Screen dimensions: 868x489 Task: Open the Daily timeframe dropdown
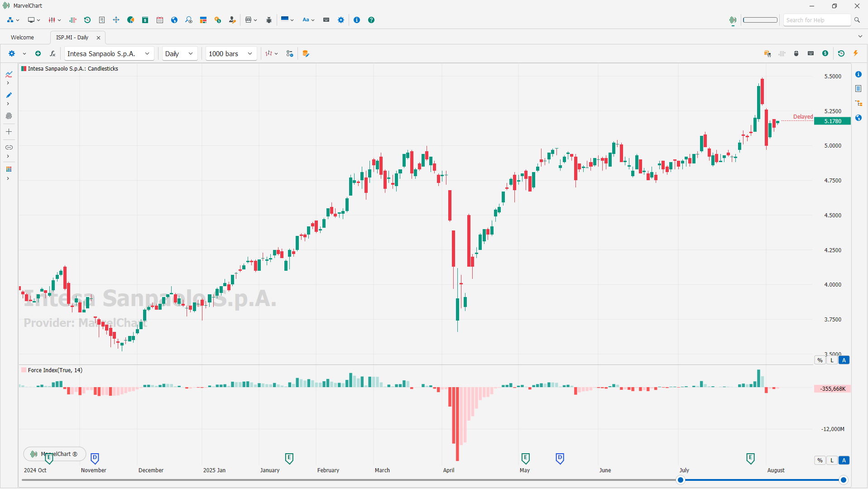pyautogui.click(x=180, y=53)
